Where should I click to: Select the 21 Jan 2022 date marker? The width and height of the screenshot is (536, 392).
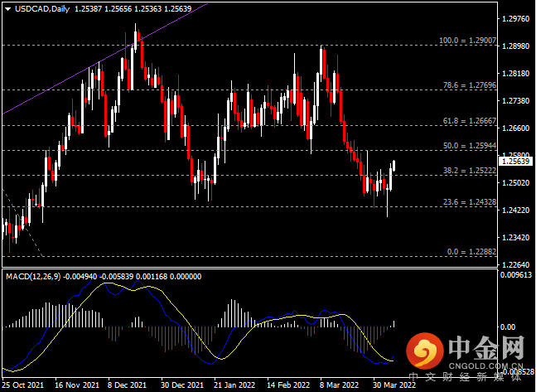pyautogui.click(x=233, y=385)
